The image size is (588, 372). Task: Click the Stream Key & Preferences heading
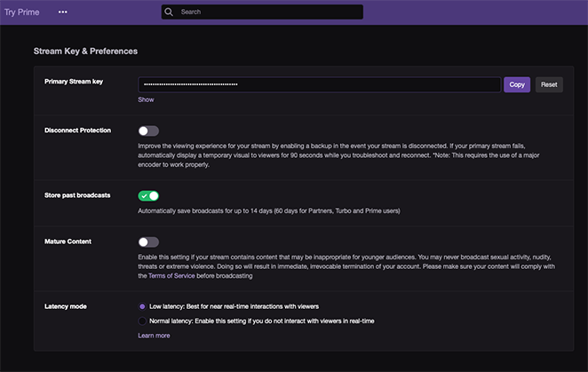coord(85,51)
